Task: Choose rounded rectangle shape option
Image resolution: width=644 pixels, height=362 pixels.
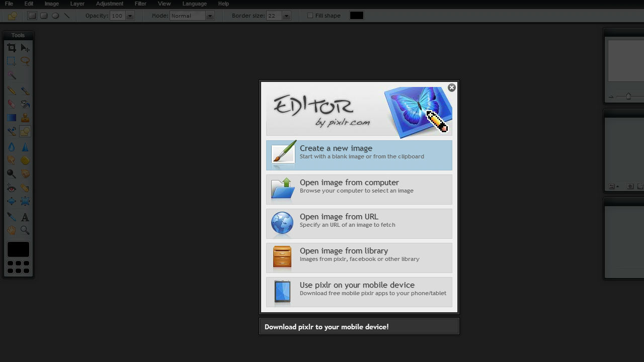Action: (x=44, y=16)
